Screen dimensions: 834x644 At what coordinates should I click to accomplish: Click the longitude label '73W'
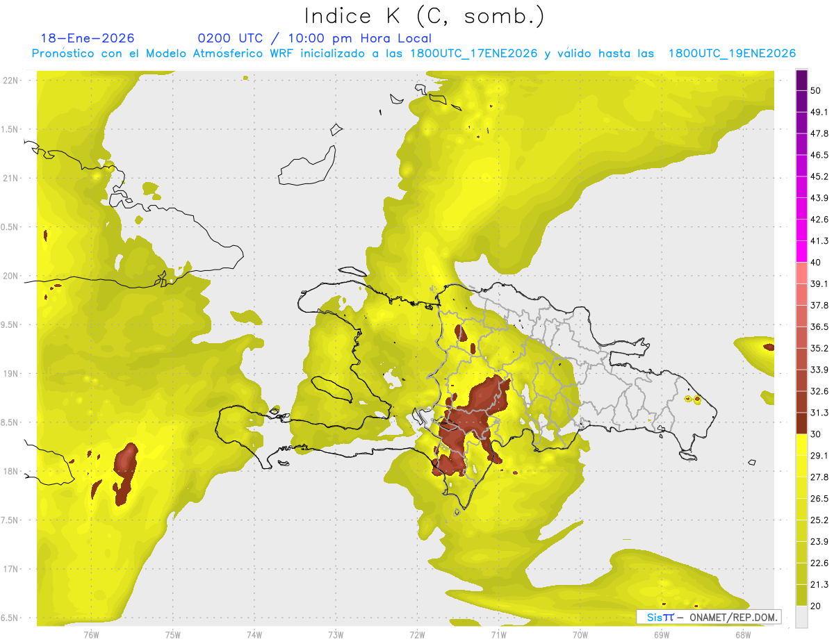click(336, 635)
